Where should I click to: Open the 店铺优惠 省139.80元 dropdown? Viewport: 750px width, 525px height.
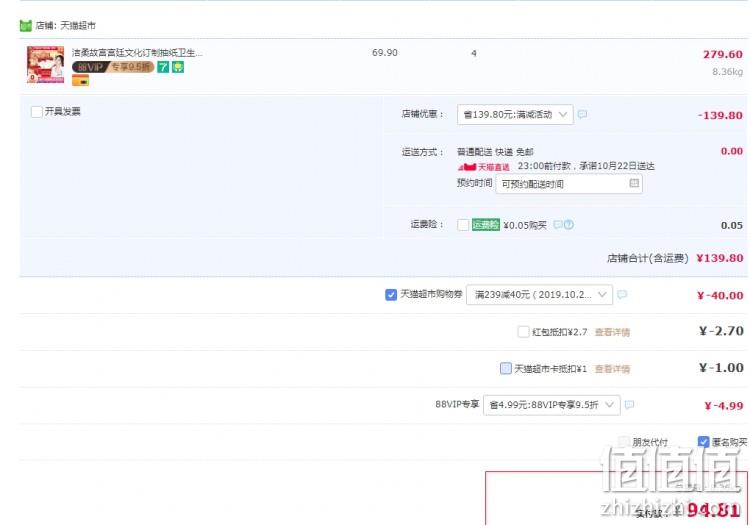tap(515, 115)
